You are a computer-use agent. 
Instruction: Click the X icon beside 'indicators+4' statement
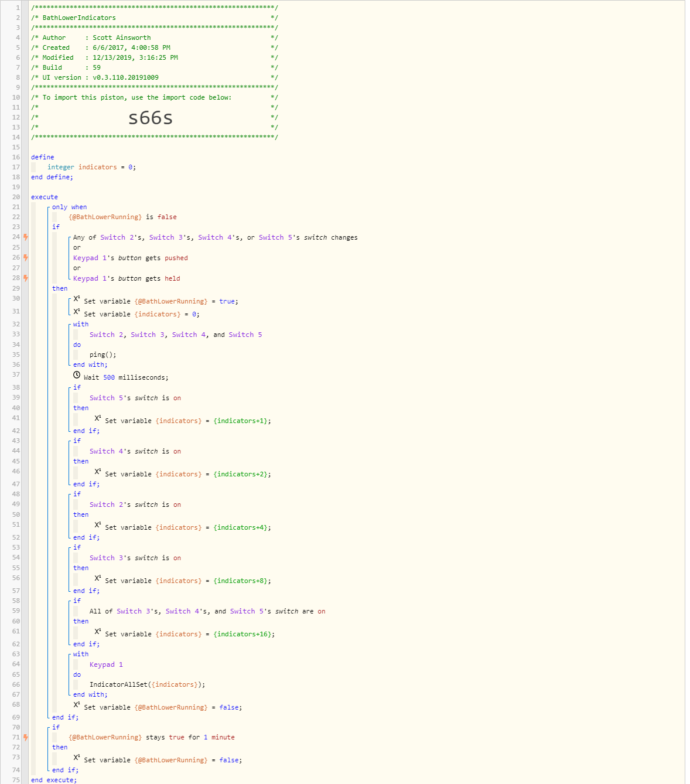(x=98, y=526)
